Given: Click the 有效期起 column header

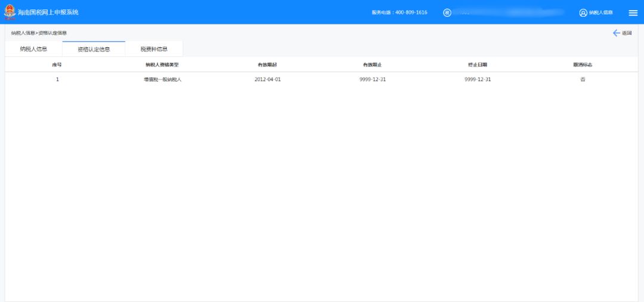Looking at the screenshot, I should 267,65.
